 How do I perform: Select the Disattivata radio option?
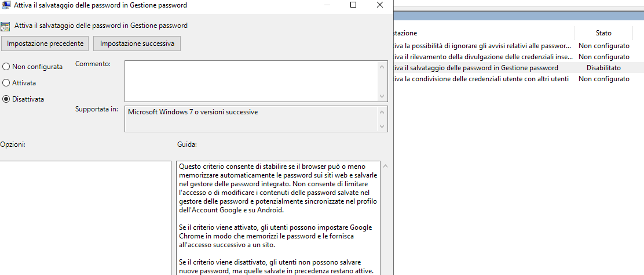point(6,99)
